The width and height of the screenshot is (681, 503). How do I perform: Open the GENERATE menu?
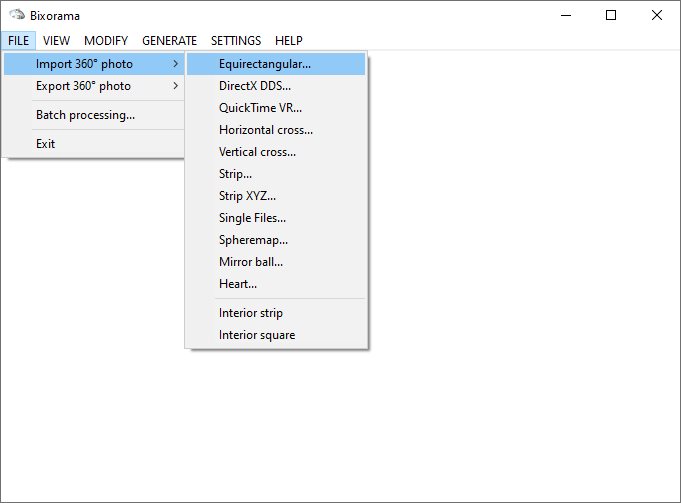(169, 41)
